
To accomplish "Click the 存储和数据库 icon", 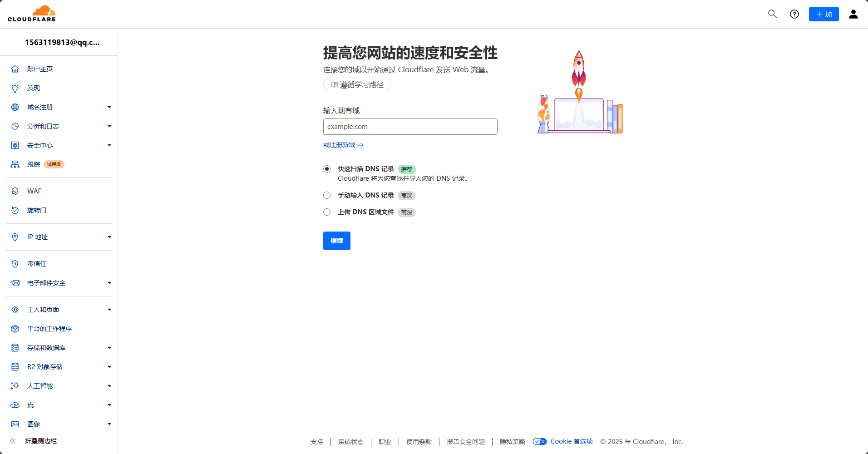I will click(x=15, y=348).
